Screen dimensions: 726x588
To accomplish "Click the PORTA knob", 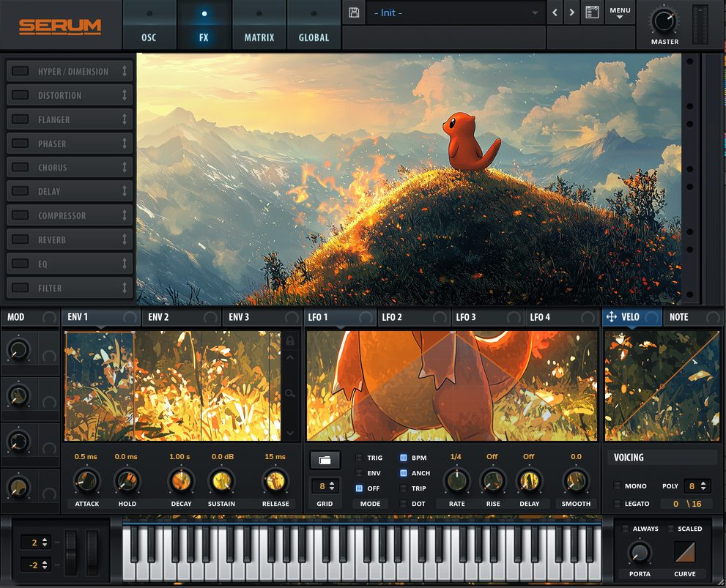I will pyautogui.click(x=640, y=552).
